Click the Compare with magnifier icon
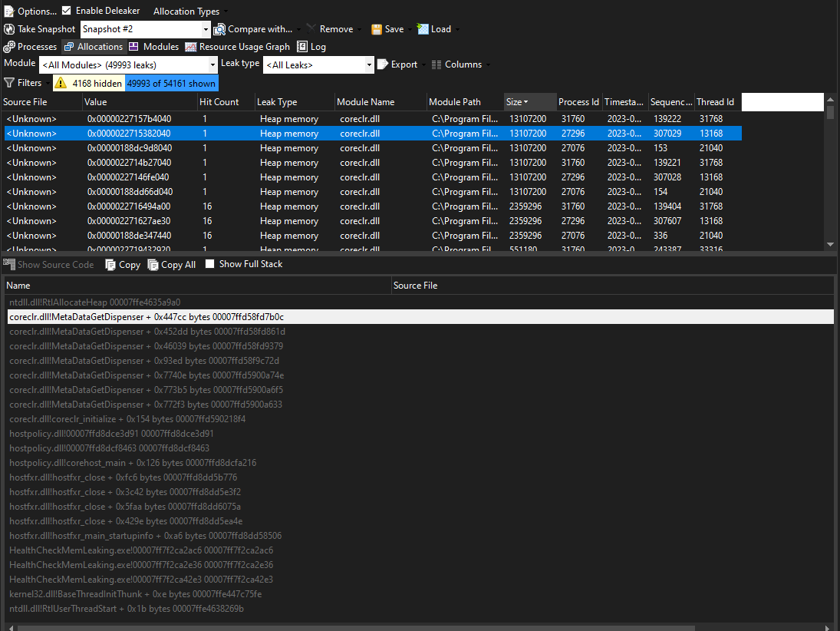Image resolution: width=840 pixels, height=631 pixels. point(219,29)
